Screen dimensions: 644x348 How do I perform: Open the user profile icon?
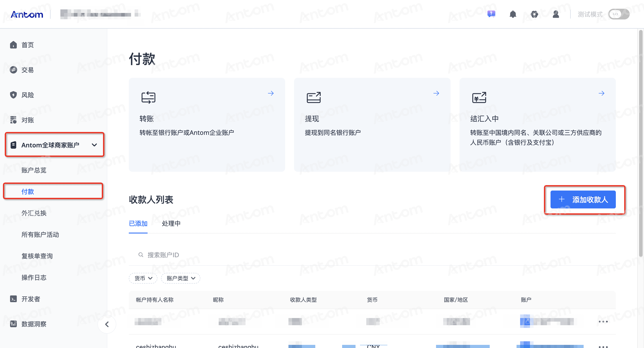click(556, 14)
